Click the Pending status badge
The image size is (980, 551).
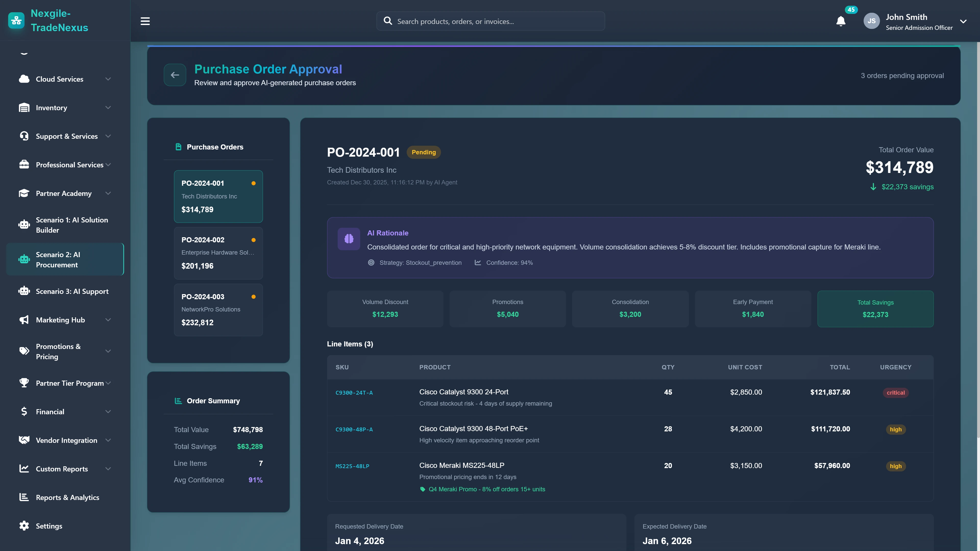coord(424,152)
